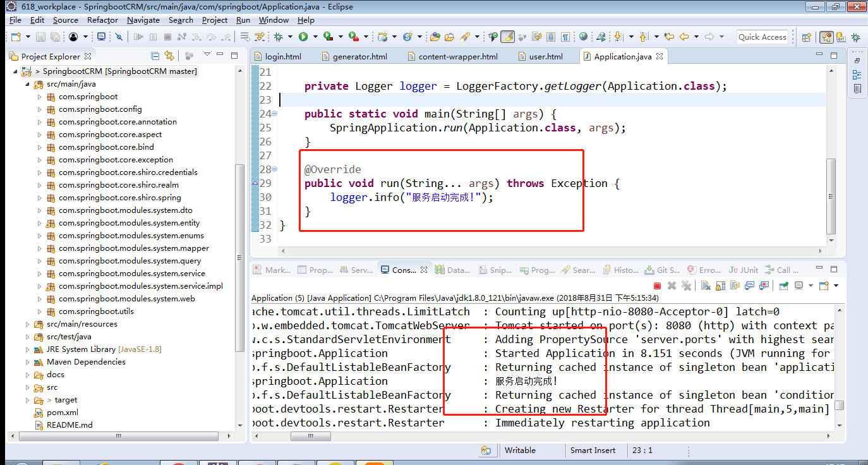Image resolution: width=868 pixels, height=465 pixels.
Task: Open the File menu
Action: [15, 20]
